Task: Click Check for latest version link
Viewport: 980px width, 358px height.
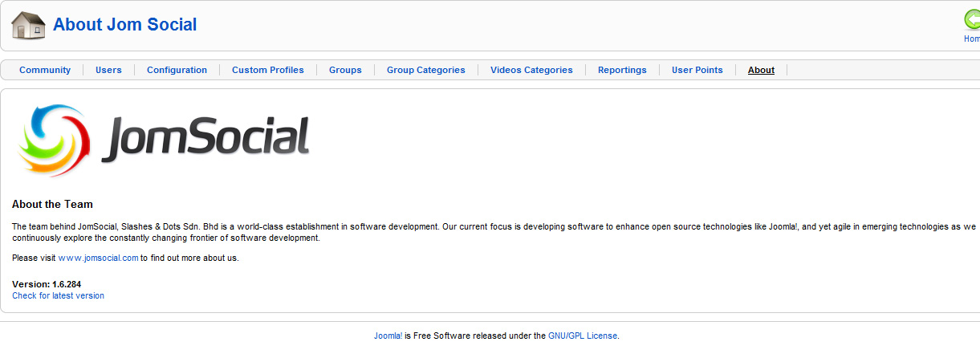Action: (x=58, y=295)
